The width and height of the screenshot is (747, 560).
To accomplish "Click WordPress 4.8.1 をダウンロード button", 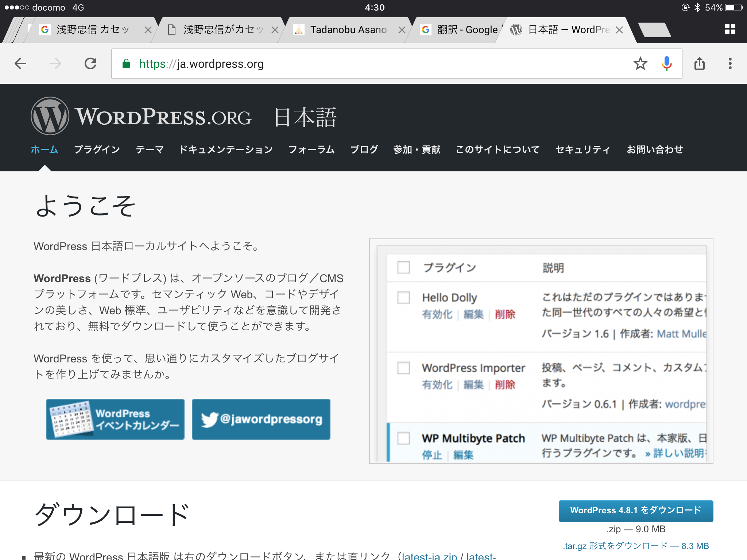I will (x=636, y=510).
